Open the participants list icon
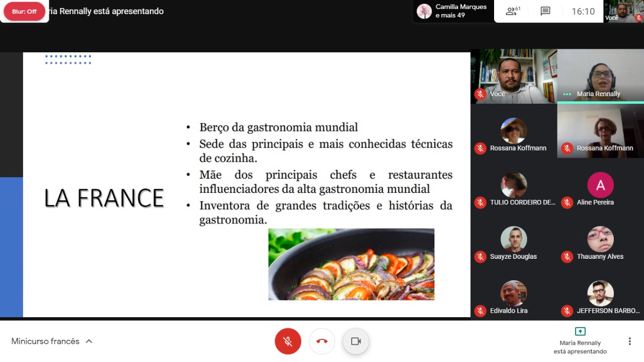Image resolution: width=644 pixels, height=362 pixels. pos(513,11)
